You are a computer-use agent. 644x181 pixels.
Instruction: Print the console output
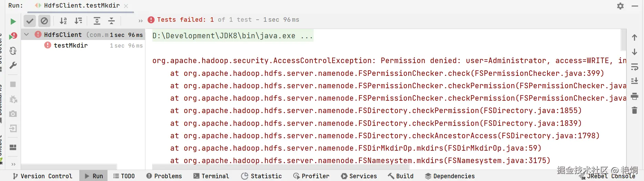[x=634, y=96]
